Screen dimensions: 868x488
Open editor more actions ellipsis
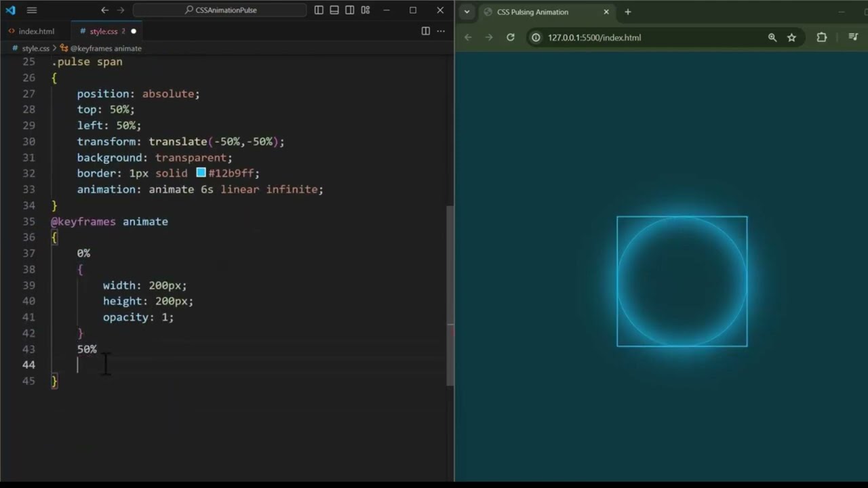click(441, 31)
